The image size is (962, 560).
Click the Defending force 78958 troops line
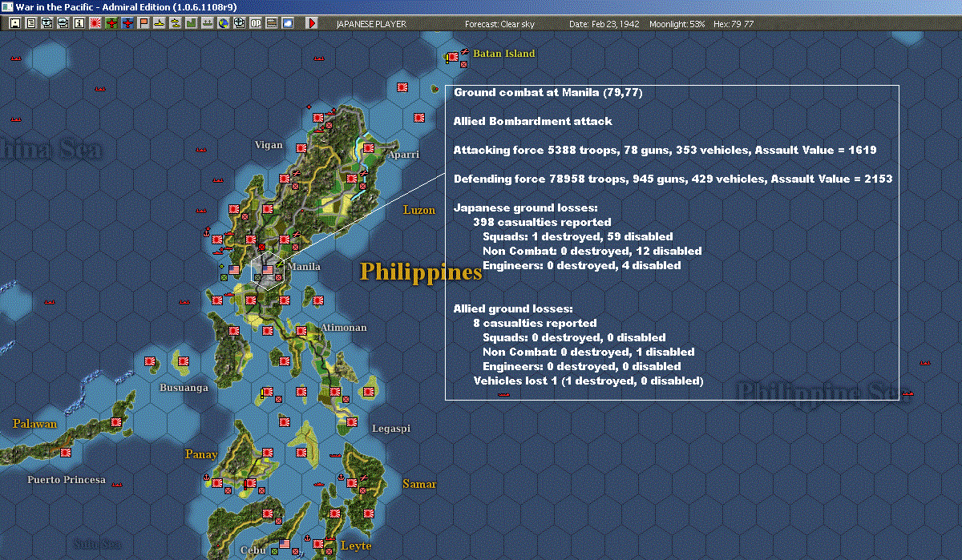tap(673, 179)
